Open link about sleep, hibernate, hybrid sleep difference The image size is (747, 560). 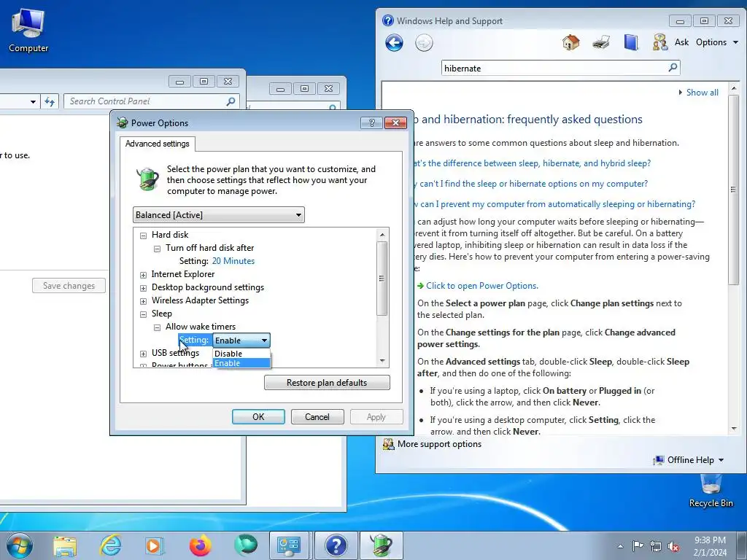531,163
